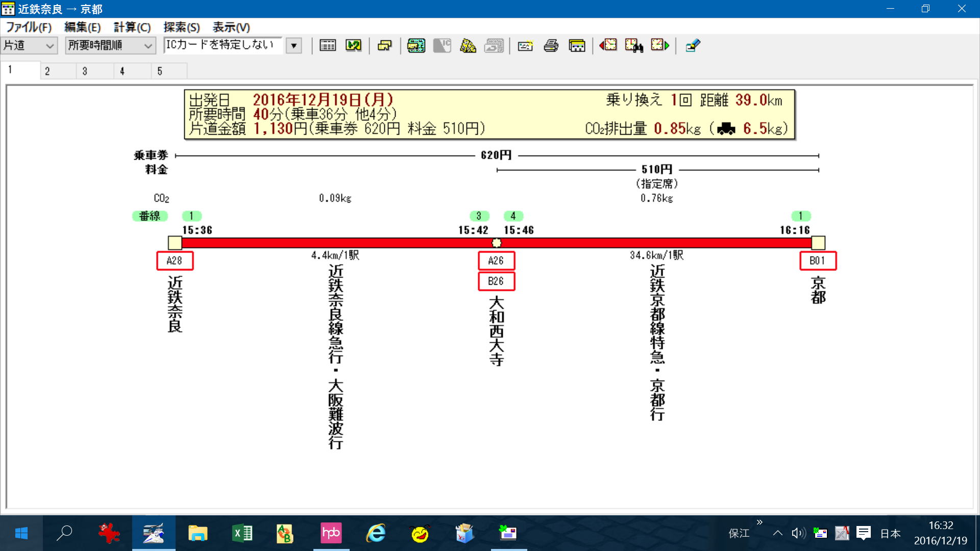Click the station timetable board icon

click(577, 45)
